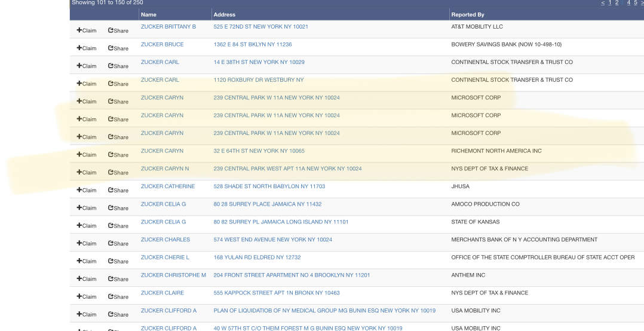Share the ZUCKER BRITTANY B entry
This screenshot has width=644, height=331.
click(118, 30)
